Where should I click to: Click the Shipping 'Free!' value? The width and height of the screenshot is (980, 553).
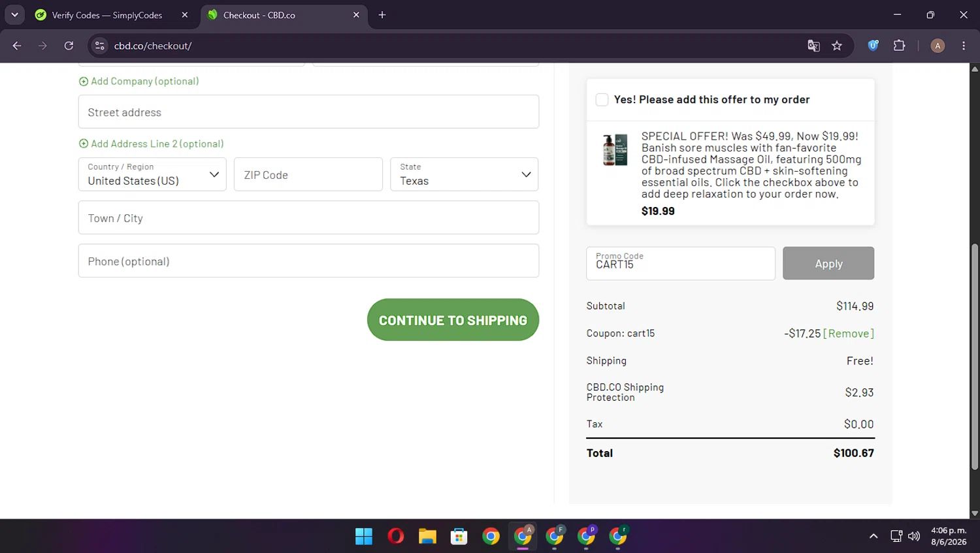tap(860, 360)
